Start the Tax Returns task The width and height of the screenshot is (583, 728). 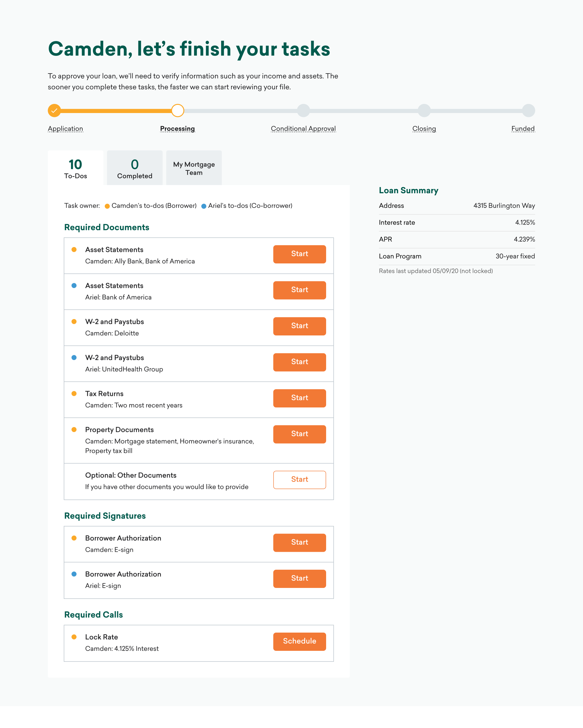(x=299, y=398)
